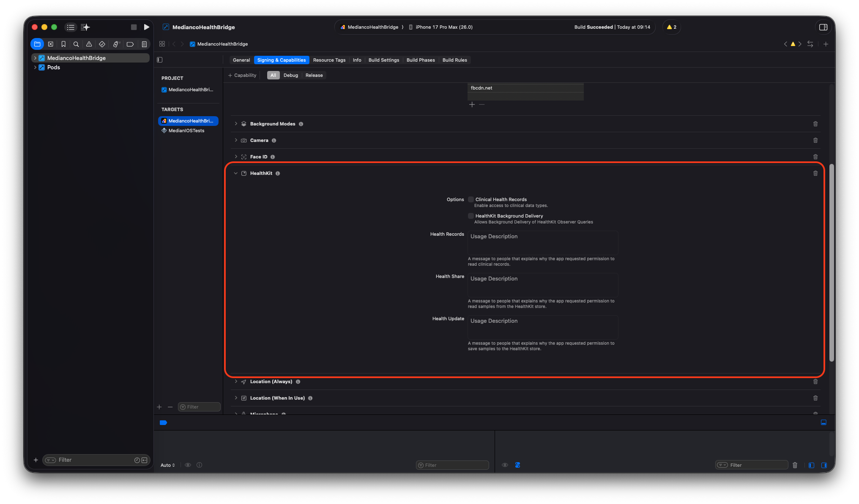Click the + Capability button

[242, 75]
